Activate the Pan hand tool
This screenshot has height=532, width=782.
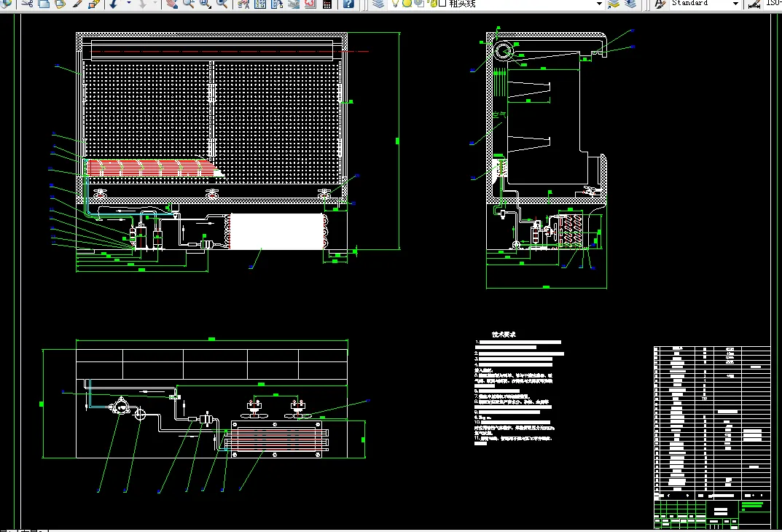171,3
